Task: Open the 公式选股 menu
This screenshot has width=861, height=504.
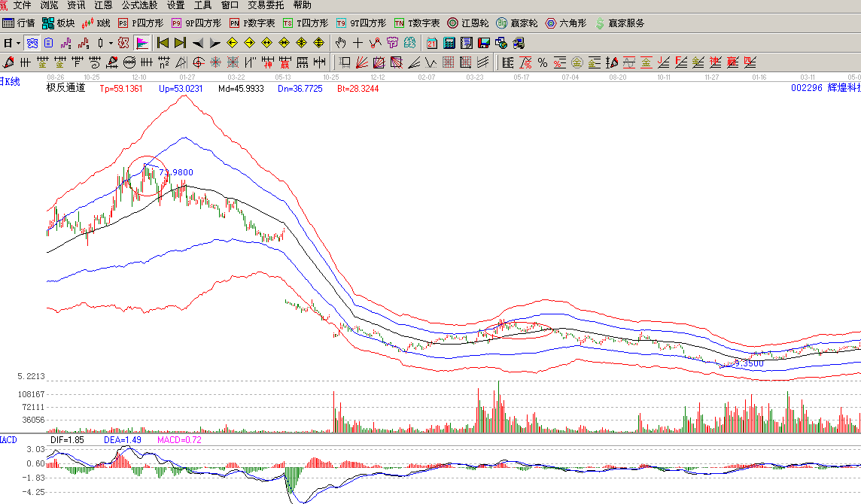Action: [x=139, y=5]
